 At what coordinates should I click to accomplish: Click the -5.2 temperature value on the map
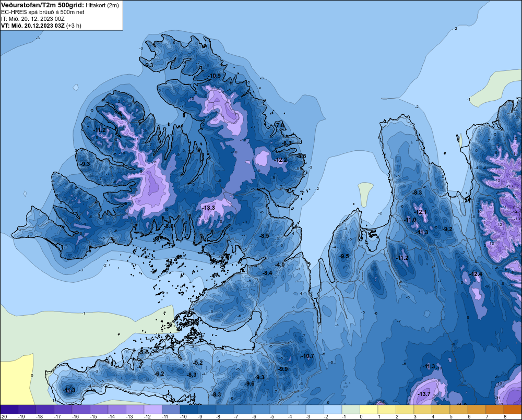[198, 363]
